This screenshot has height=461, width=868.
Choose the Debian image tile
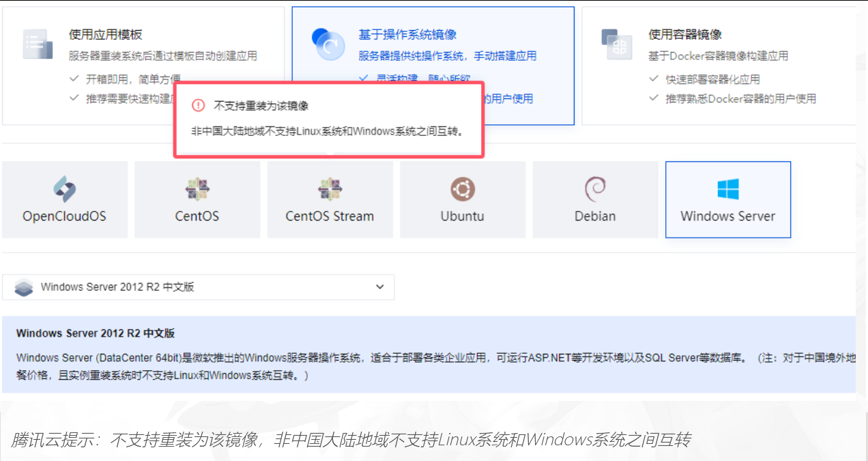(595, 199)
